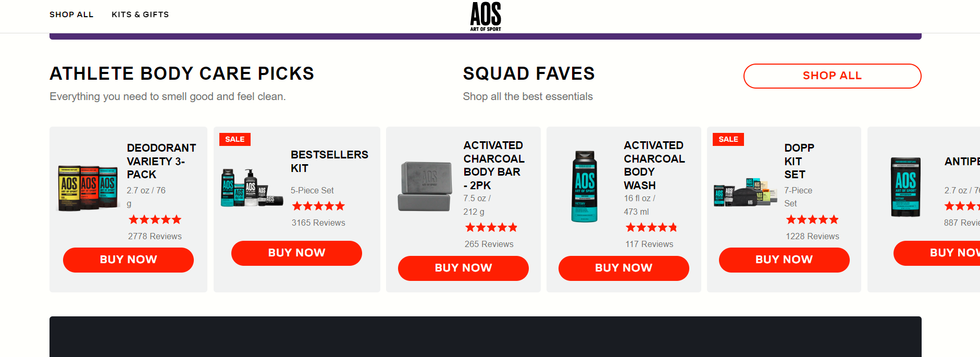Viewport: 980px width, 357px height.
Task: Click the Bestsellers Kit star rating
Action: (x=318, y=206)
